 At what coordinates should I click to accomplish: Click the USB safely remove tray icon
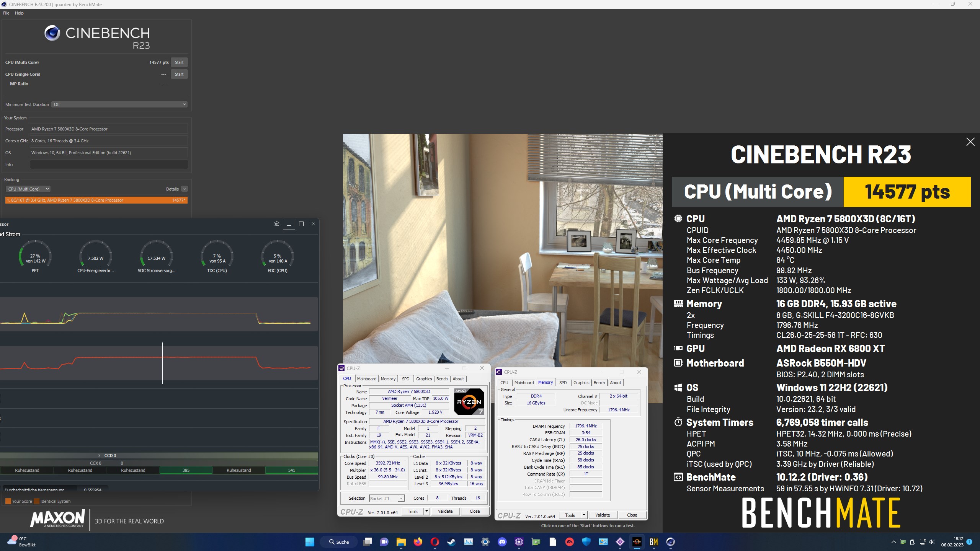[x=912, y=542]
